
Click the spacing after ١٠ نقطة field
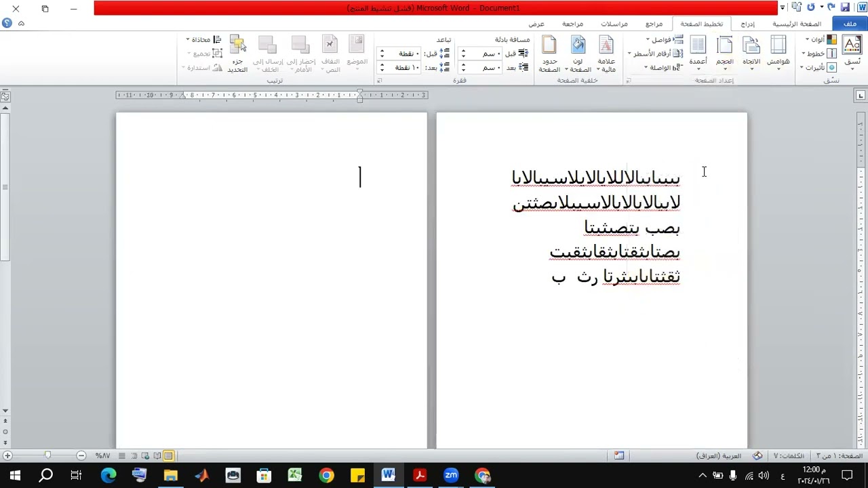400,68
